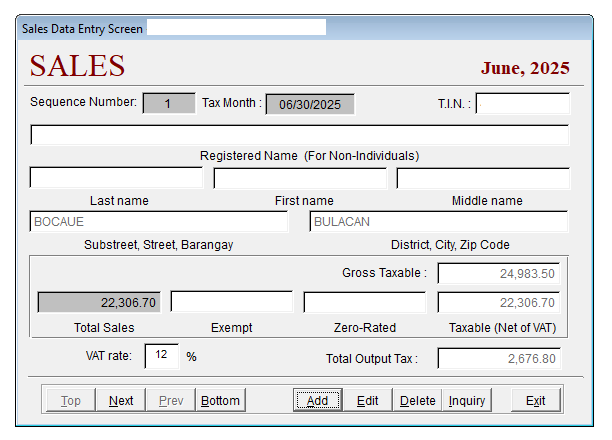Delete the current sales record

point(417,400)
